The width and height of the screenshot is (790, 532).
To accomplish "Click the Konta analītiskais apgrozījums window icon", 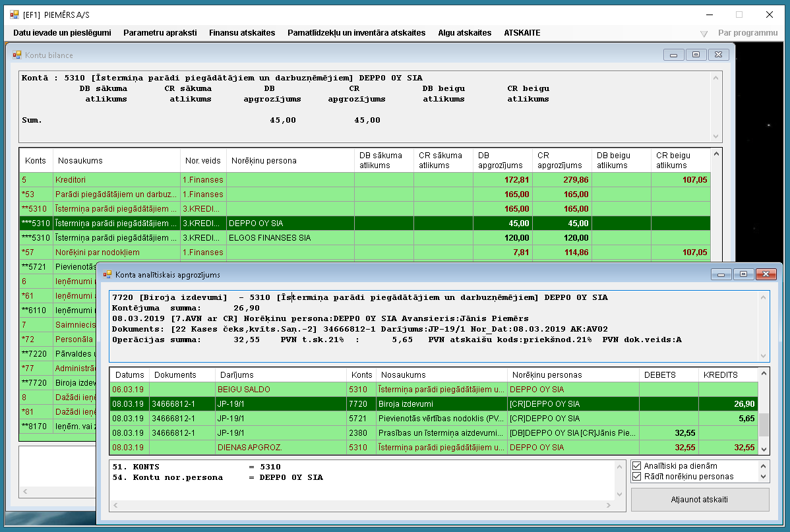I will tap(107, 274).
